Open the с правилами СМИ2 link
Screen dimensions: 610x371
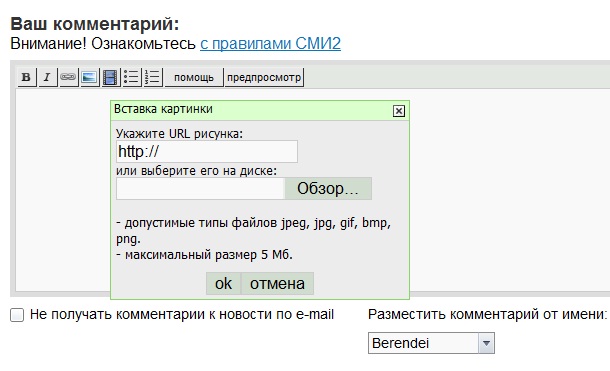(270, 44)
